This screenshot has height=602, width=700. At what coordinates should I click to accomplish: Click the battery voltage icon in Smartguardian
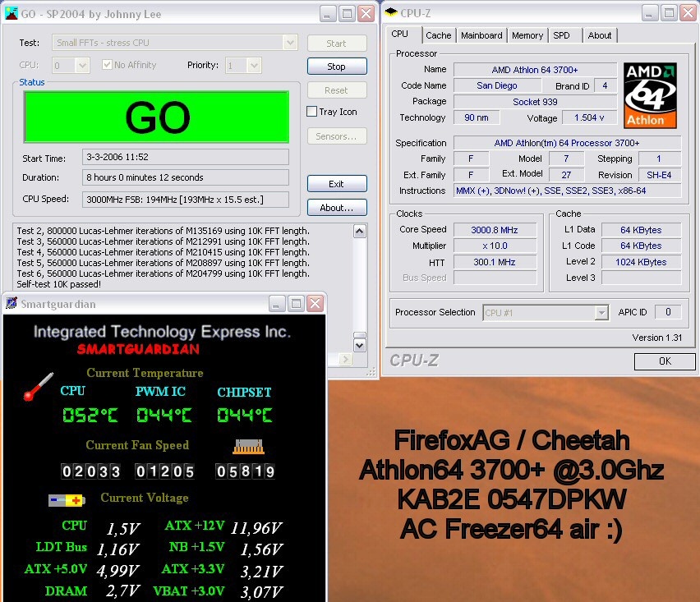click(x=67, y=500)
